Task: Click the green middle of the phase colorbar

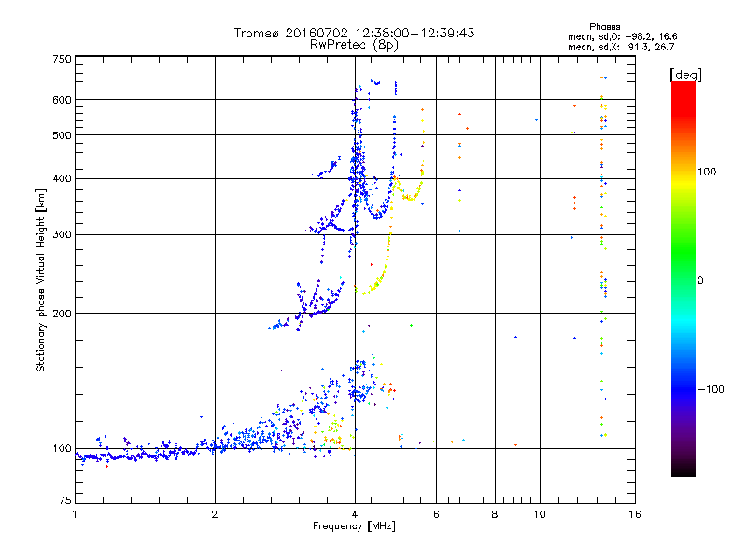Action: click(x=684, y=252)
